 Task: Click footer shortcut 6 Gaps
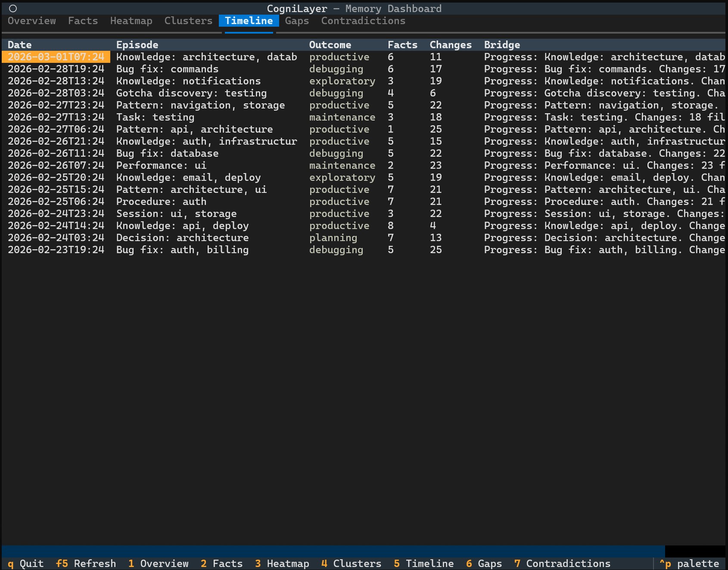point(484,564)
